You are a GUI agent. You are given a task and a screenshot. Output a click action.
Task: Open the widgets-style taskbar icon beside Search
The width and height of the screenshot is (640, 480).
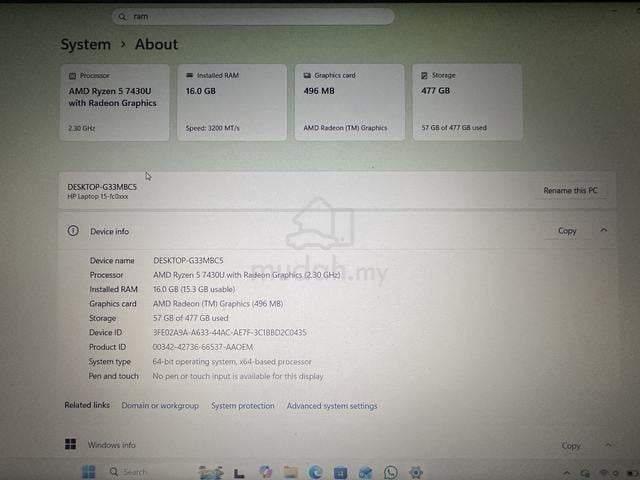(x=211, y=472)
